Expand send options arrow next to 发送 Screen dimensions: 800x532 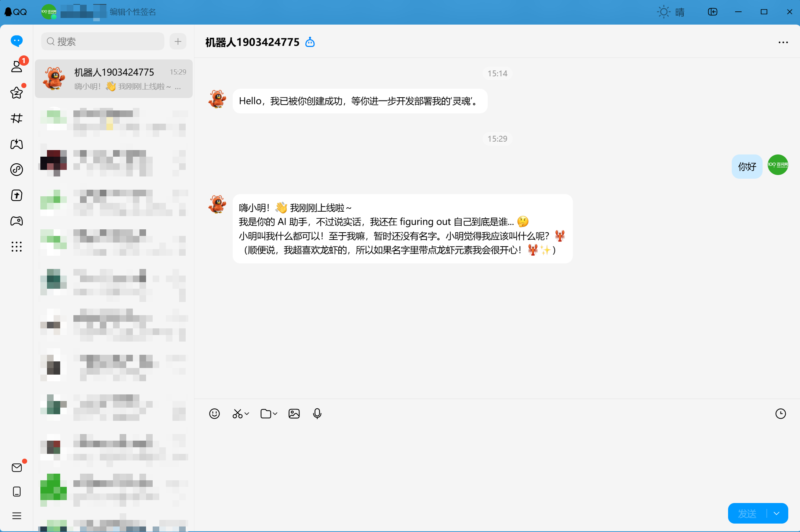777,513
